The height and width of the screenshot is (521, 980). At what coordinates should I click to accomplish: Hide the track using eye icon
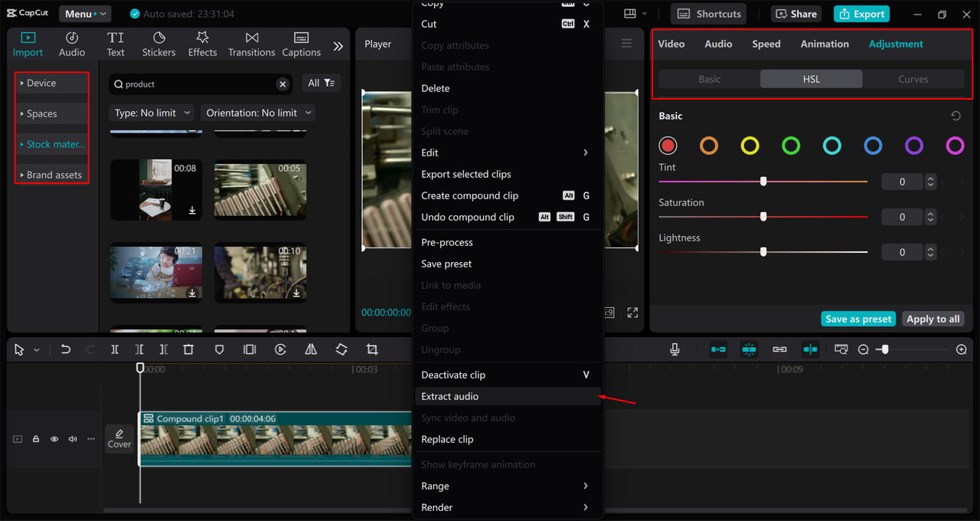tap(54, 439)
